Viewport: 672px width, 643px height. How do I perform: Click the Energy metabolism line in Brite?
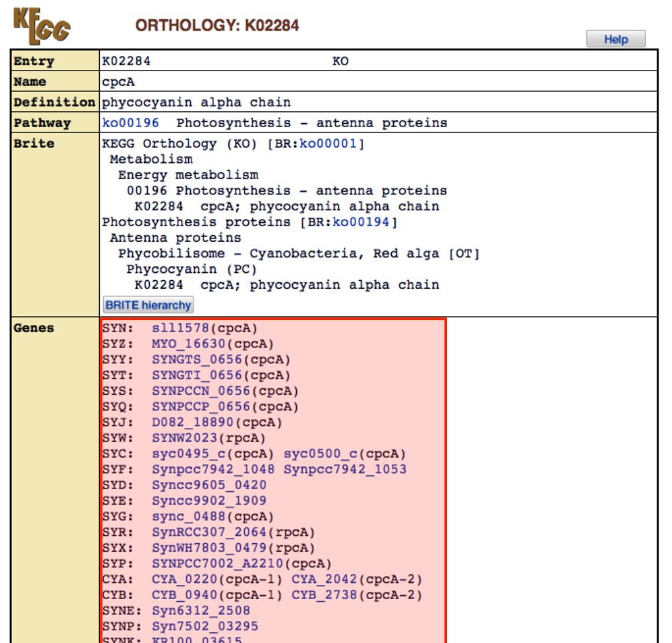pyautogui.click(x=188, y=175)
